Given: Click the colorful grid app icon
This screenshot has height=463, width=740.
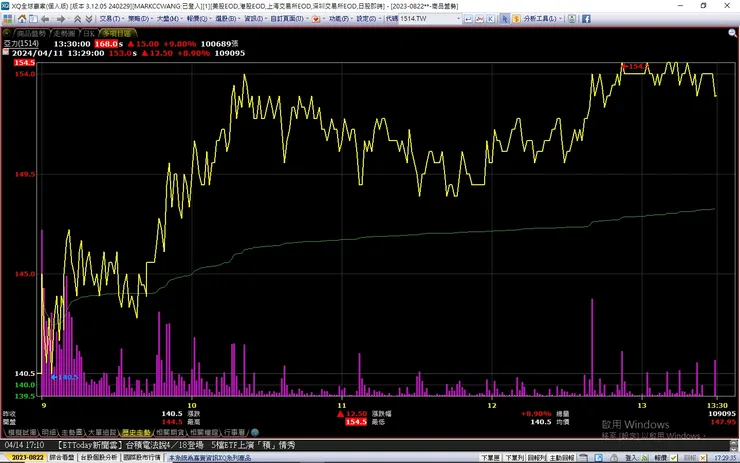Looking at the screenshot, I should (x=8, y=19).
